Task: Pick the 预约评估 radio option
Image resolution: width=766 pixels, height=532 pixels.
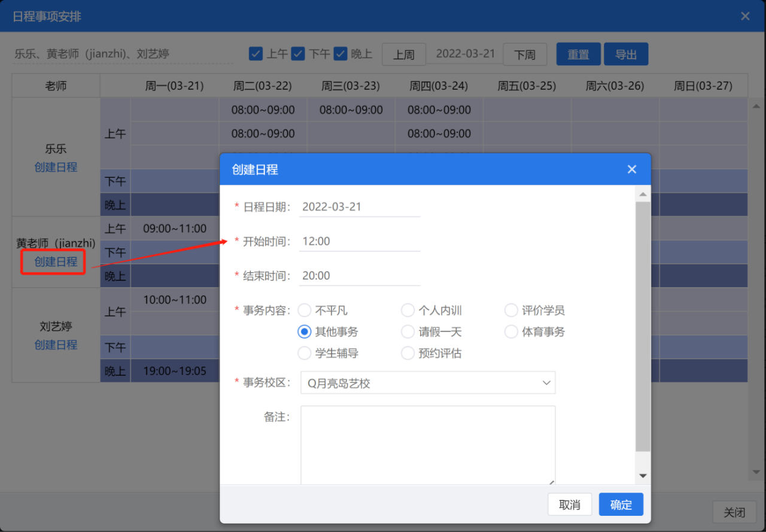Action: click(x=408, y=354)
